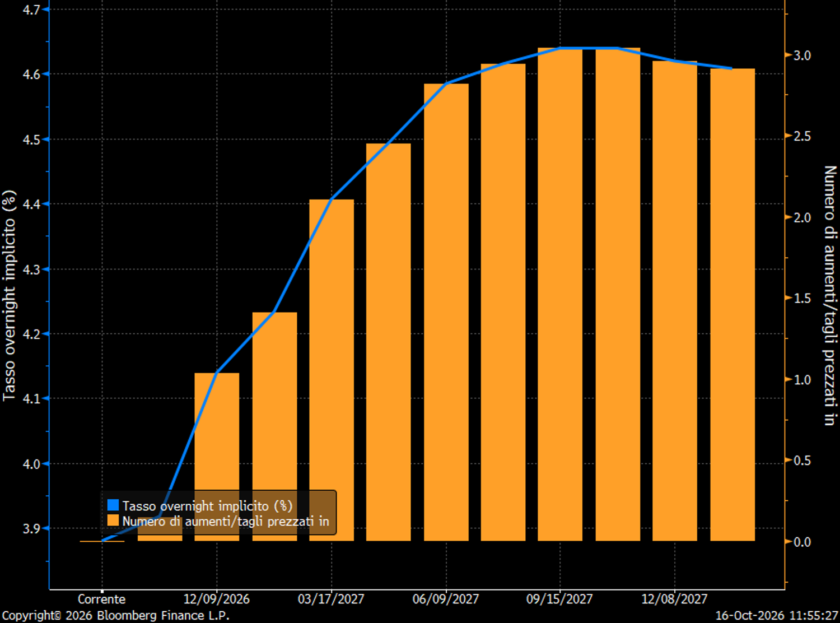Click the right axis title 'Numero di aumenti/tagli prezzati in'

tap(830, 296)
